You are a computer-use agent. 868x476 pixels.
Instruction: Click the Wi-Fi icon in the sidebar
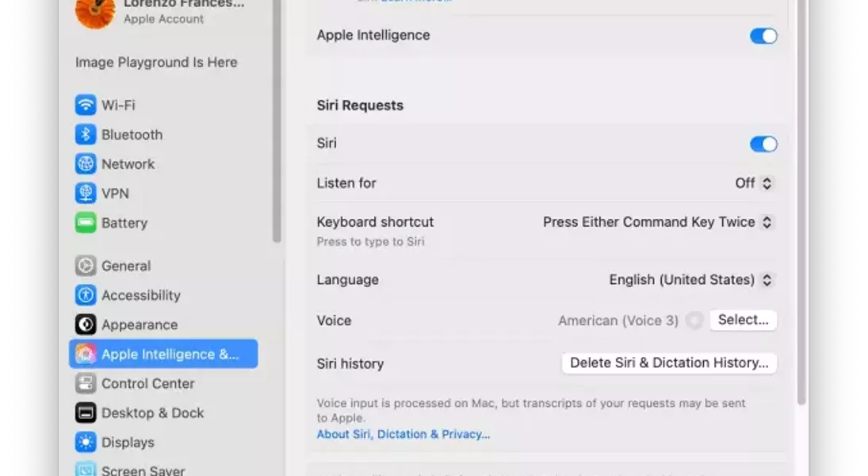click(86, 105)
